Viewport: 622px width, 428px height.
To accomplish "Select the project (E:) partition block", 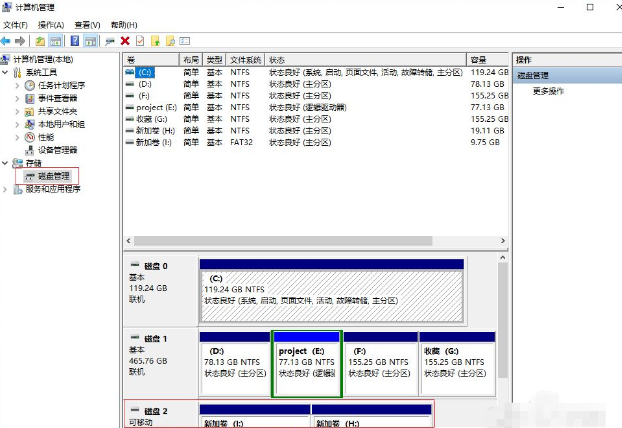I will (x=306, y=362).
